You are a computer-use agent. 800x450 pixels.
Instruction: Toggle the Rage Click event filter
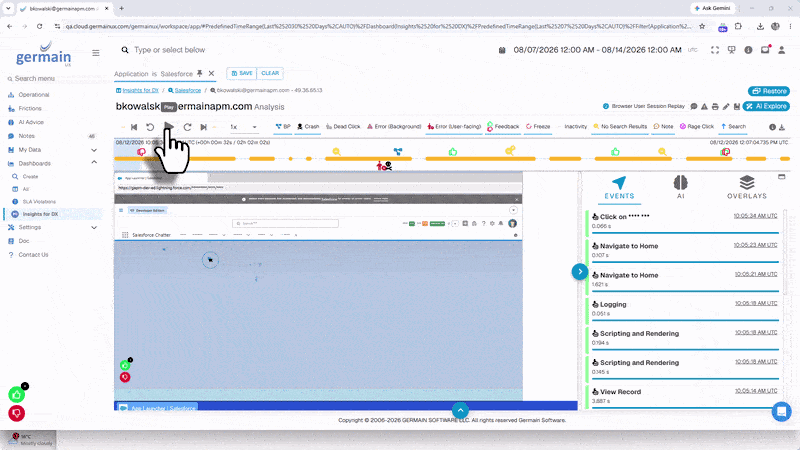[x=697, y=127]
